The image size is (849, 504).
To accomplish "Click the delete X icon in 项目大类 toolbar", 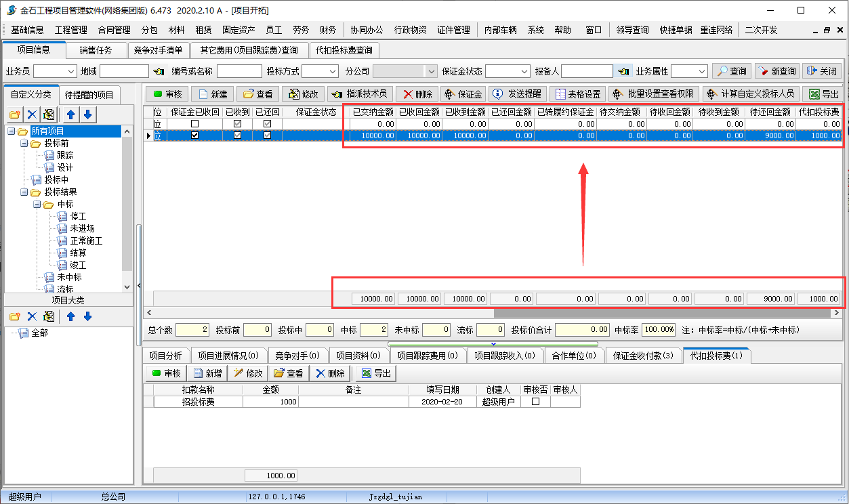I will tap(32, 316).
